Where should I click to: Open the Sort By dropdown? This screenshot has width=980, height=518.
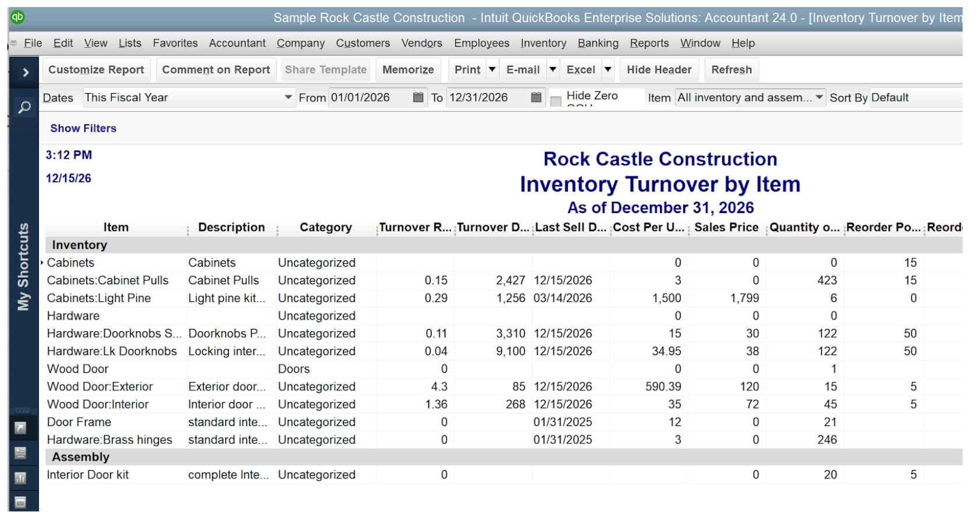pos(916,97)
